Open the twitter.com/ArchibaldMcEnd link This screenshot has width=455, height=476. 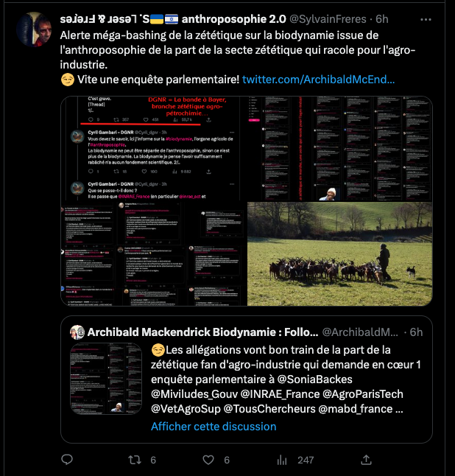click(318, 79)
